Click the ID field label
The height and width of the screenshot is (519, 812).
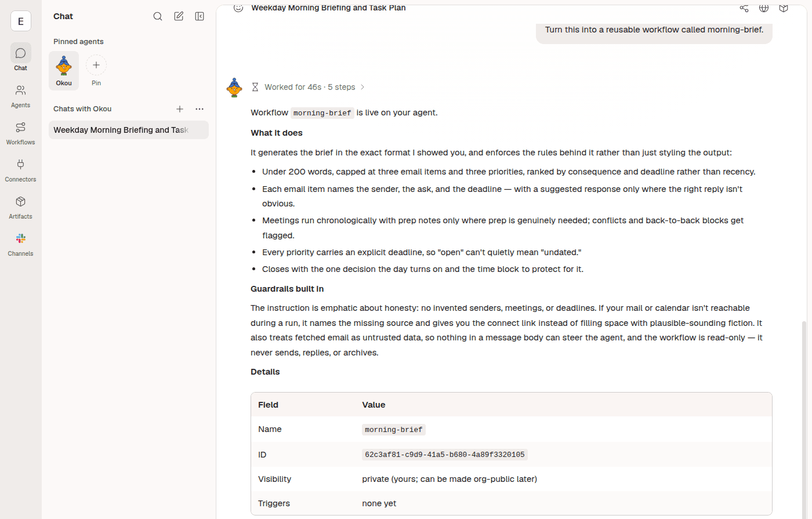262,455
